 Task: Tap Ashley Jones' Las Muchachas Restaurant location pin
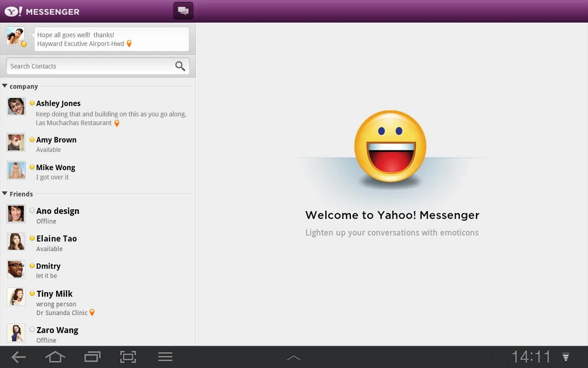(116, 123)
